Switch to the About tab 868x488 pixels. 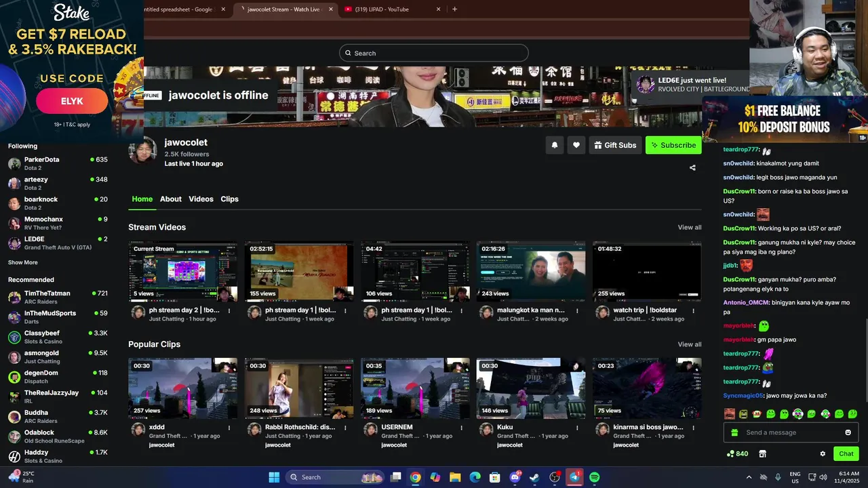click(171, 199)
